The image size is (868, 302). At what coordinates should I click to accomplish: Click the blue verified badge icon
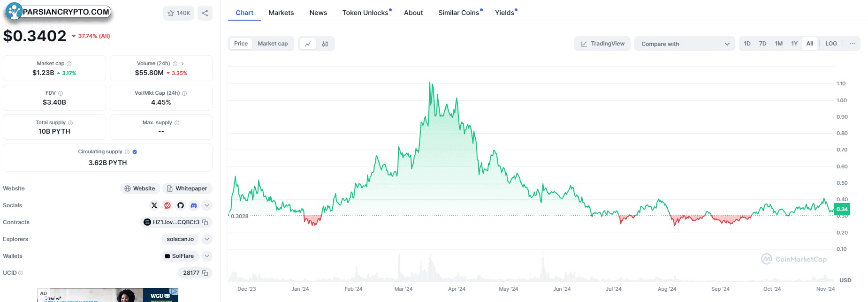point(135,152)
